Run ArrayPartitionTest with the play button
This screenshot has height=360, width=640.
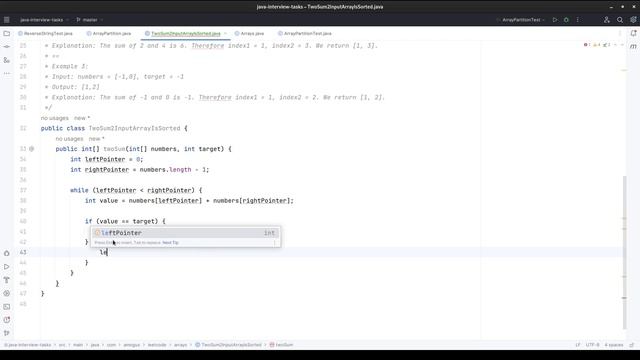point(555,20)
